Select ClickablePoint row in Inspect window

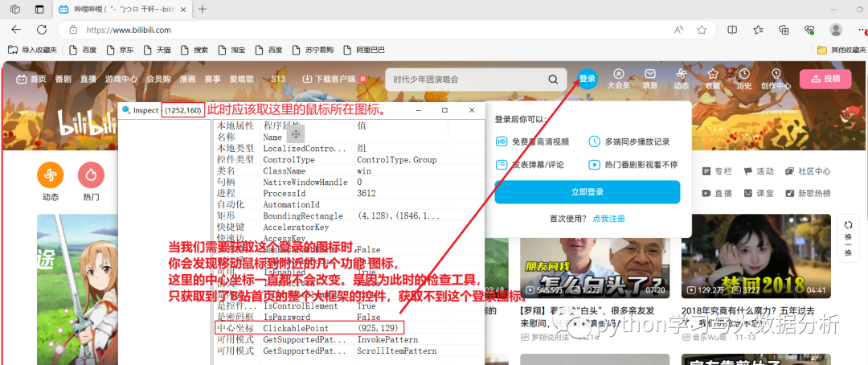click(309, 327)
